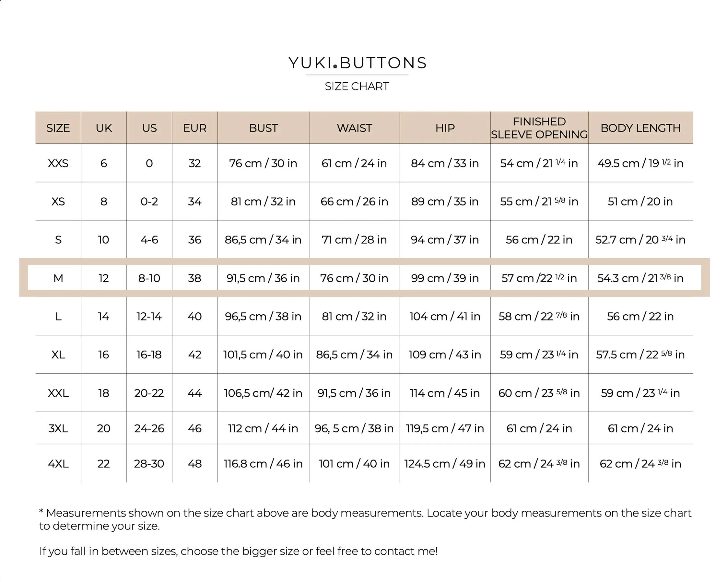728x582 pixels.
Task: Click the US size 28-30 cell
Action: click(149, 463)
